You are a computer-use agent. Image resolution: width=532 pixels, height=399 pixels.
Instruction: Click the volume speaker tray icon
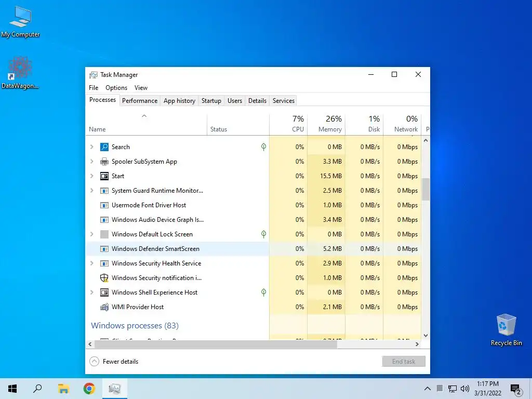[x=465, y=389]
